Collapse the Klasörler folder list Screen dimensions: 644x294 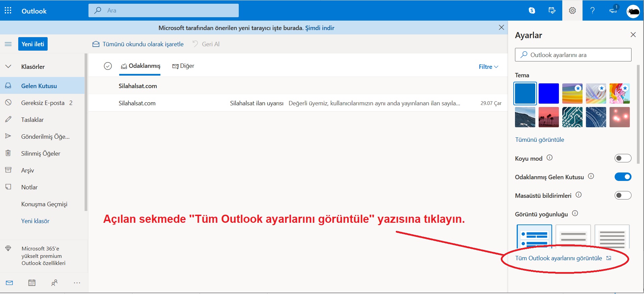(x=8, y=67)
